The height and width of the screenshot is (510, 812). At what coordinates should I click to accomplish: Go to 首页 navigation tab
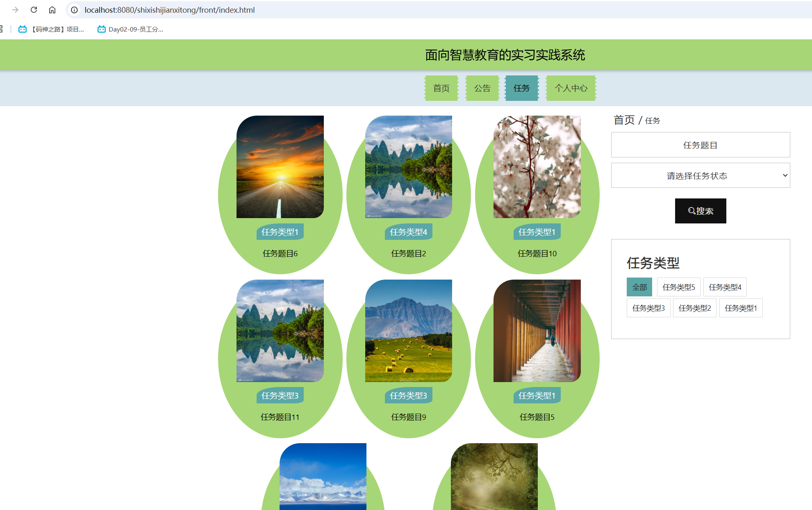point(441,88)
